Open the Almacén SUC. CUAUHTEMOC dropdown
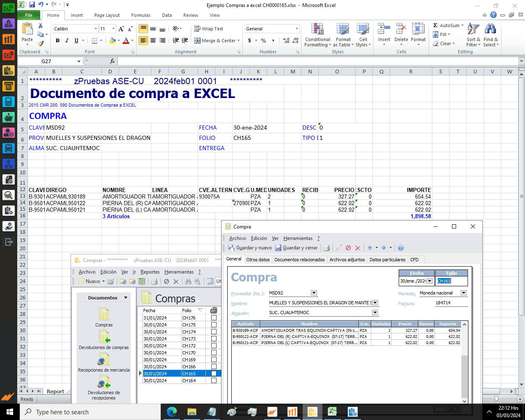 coord(374,313)
